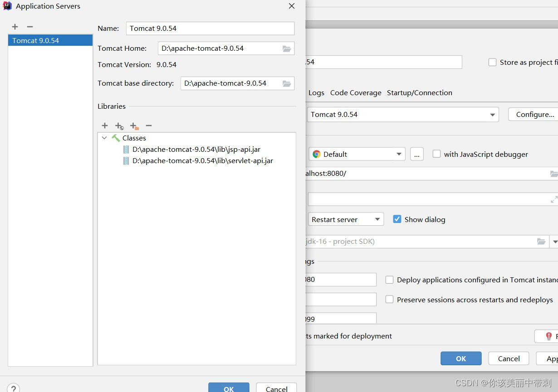558x392 pixels.
Task: Click OK in the Run configuration window
Action: click(x=461, y=358)
